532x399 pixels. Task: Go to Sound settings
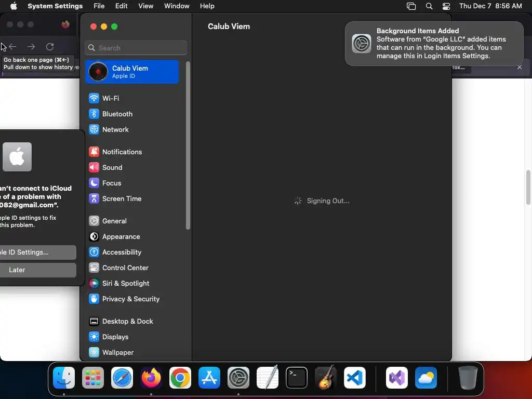pos(132,168)
